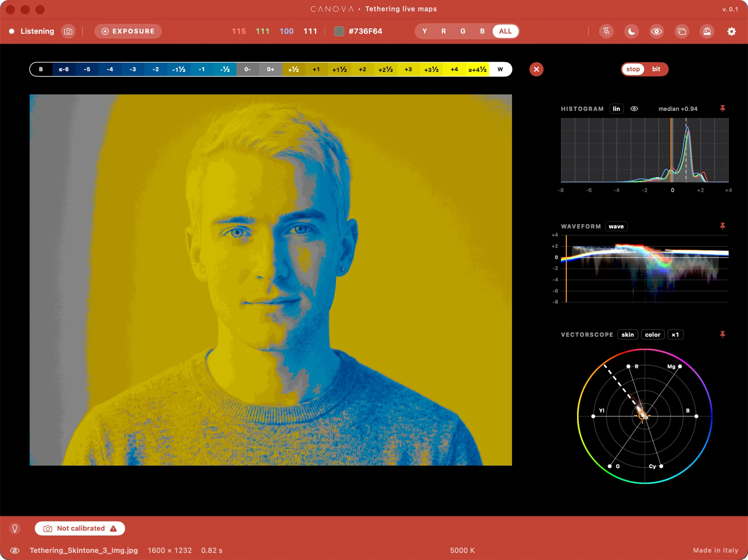Click the #736F64 color swatch
Viewport: 748px width, 560px height.
339,31
